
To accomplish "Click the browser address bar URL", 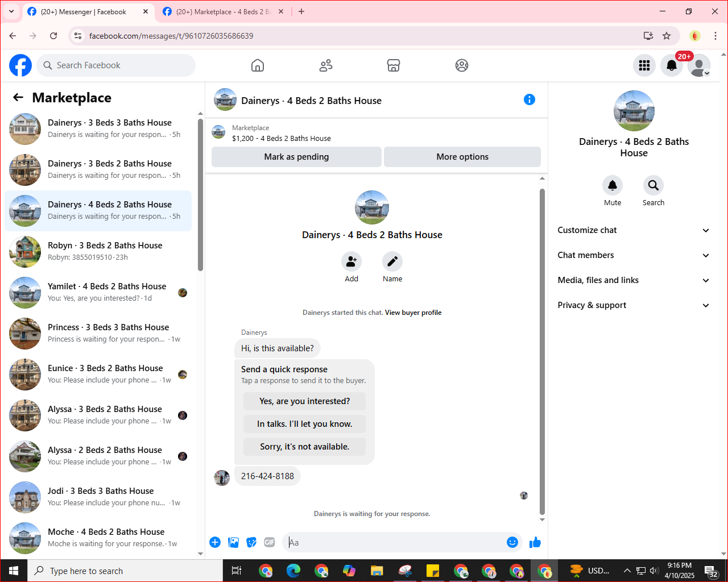I will pos(171,36).
